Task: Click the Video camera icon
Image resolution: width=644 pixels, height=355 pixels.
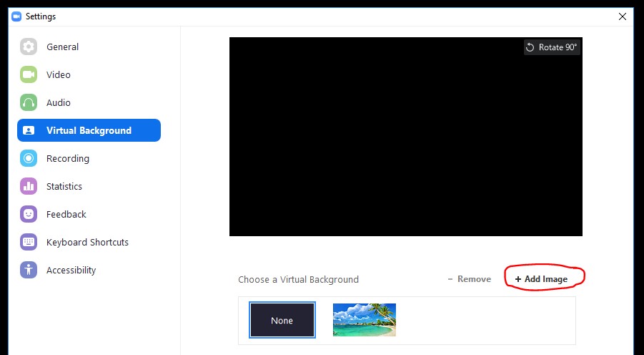Action: [x=29, y=74]
